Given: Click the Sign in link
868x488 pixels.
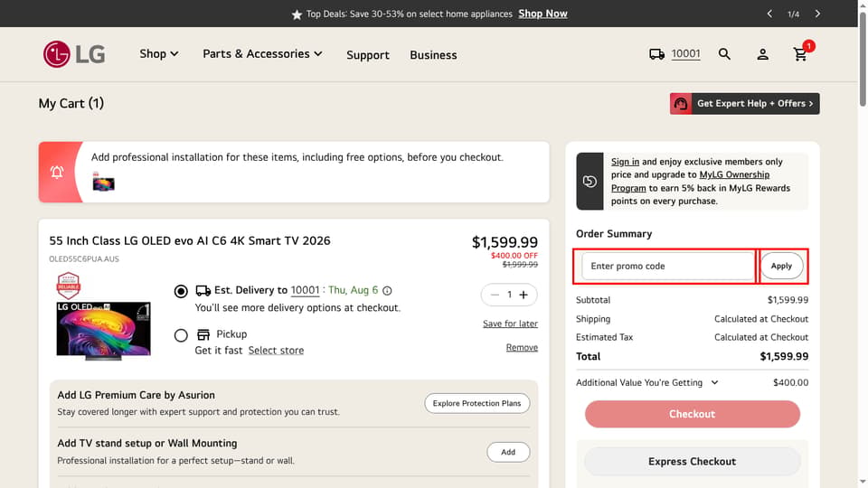Looking at the screenshot, I should click(x=625, y=162).
